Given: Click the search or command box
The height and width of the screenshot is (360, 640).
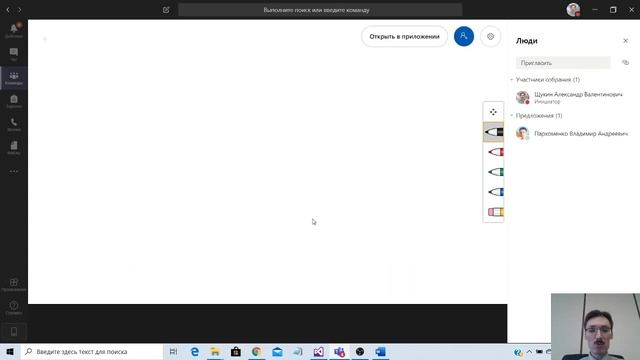Looking at the screenshot, I should 320,10.
